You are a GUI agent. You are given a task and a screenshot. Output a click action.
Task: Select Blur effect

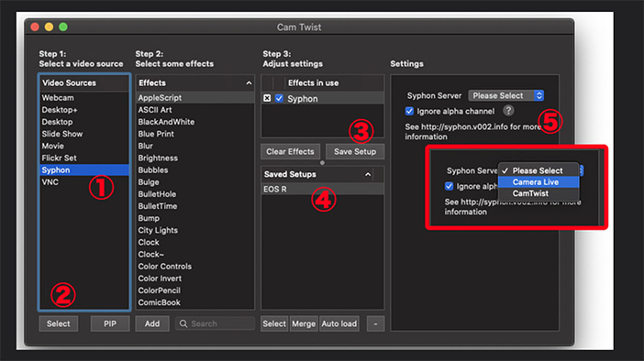[x=195, y=146]
